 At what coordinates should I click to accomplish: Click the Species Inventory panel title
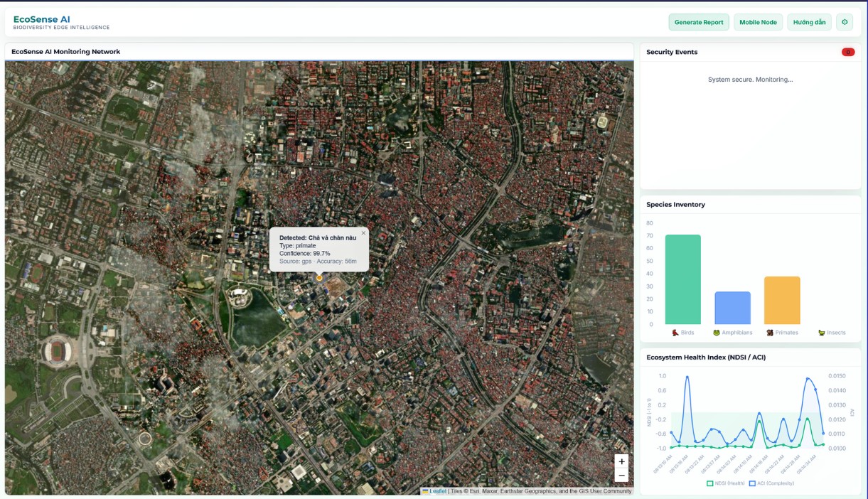tap(675, 205)
